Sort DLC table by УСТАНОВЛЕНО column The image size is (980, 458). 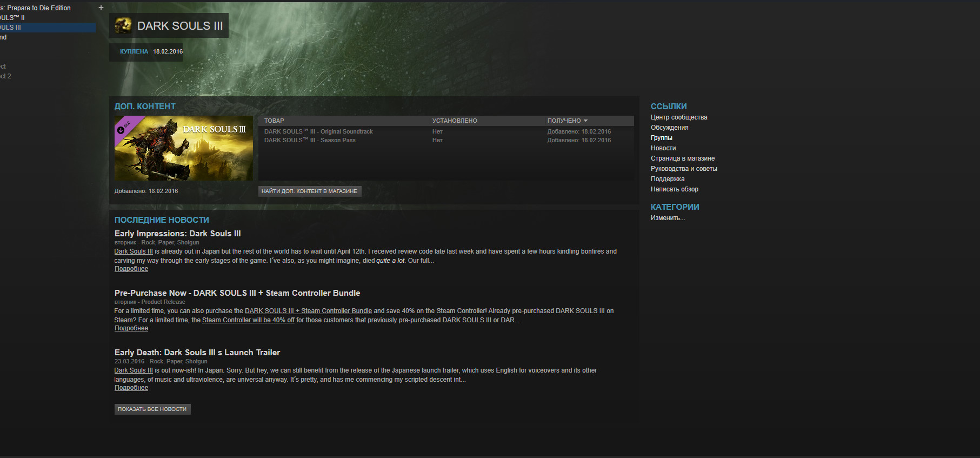click(x=455, y=121)
